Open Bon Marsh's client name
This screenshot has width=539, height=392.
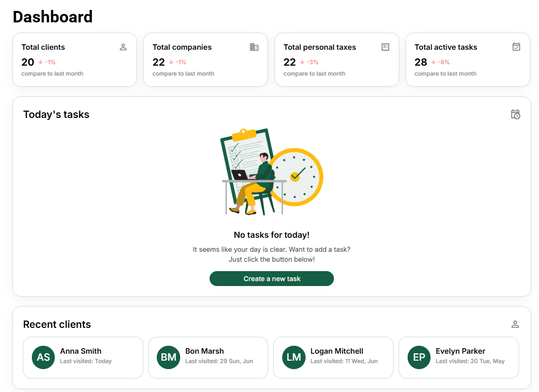205,351
